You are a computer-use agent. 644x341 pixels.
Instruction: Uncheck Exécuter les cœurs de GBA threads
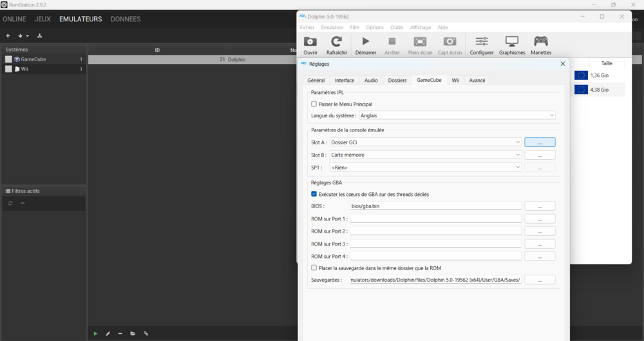(314, 194)
